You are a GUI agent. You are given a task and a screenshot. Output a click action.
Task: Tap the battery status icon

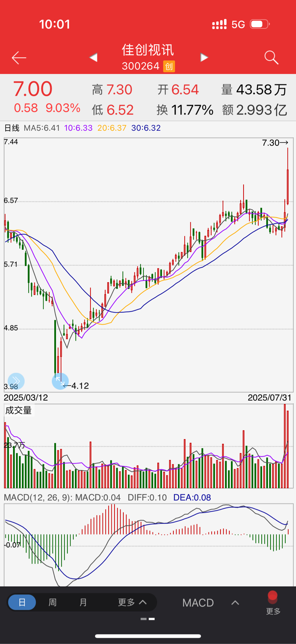coord(260,24)
